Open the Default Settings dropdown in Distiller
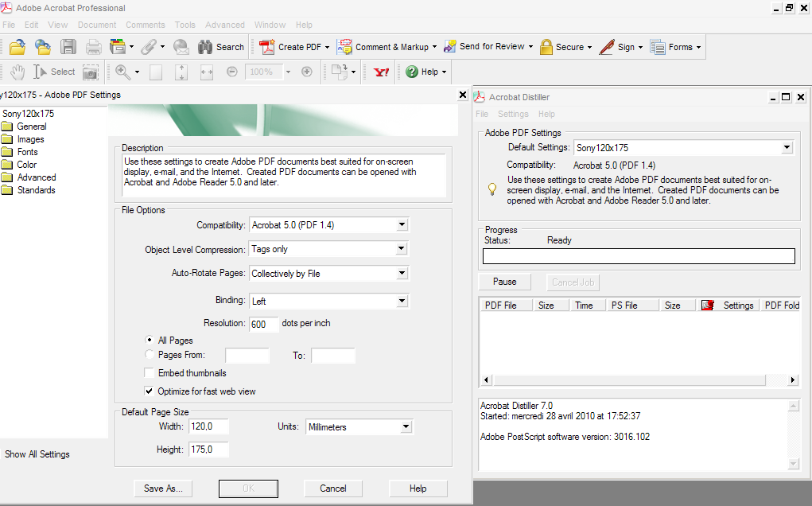Screen dimensions: 812x506 click(x=787, y=148)
